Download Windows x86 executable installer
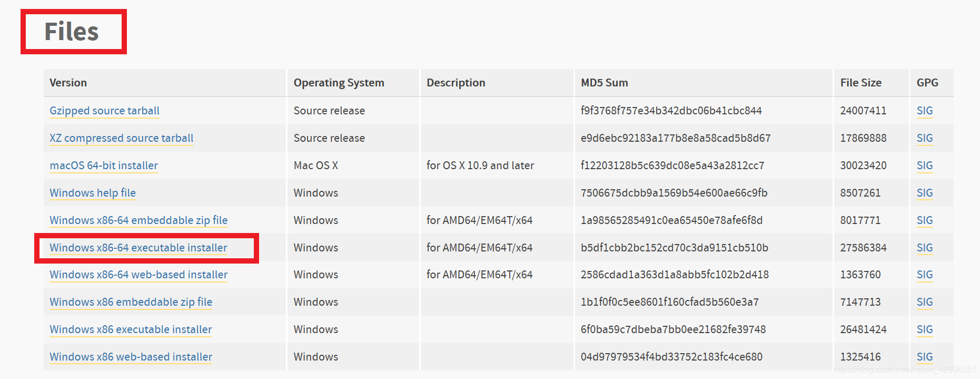The width and height of the screenshot is (980, 379). (131, 329)
